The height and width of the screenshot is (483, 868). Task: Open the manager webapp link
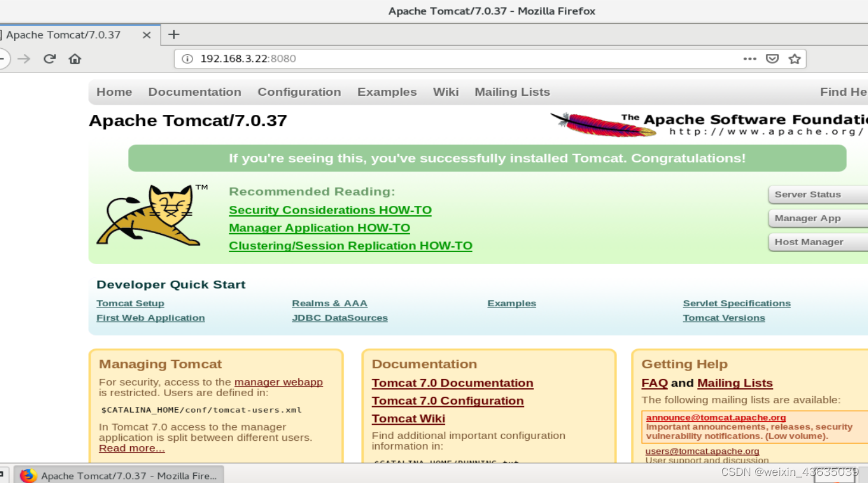tap(279, 382)
